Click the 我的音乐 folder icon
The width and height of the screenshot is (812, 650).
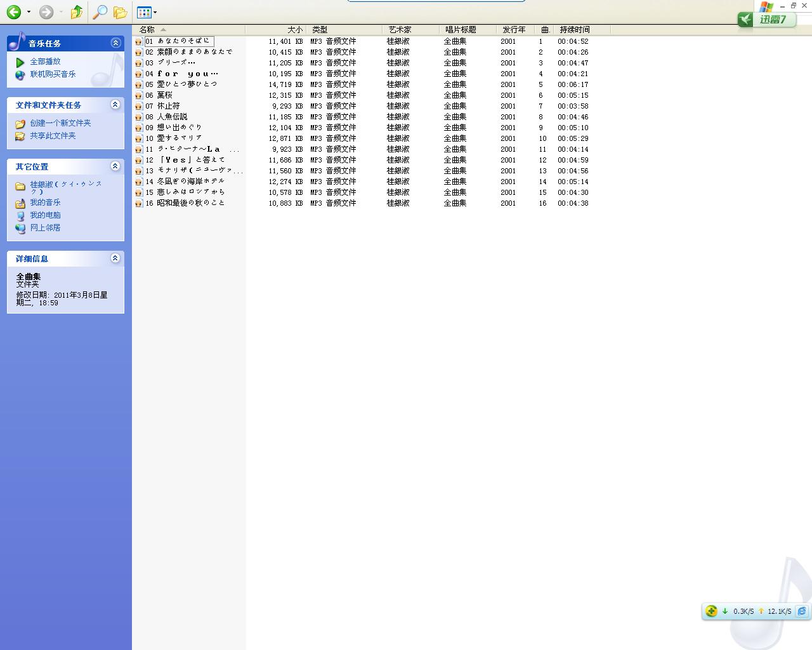click(20, 203)
